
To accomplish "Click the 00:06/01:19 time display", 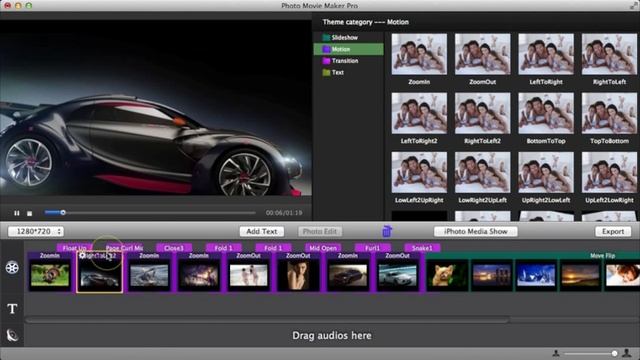I will [x=284, y=213].
